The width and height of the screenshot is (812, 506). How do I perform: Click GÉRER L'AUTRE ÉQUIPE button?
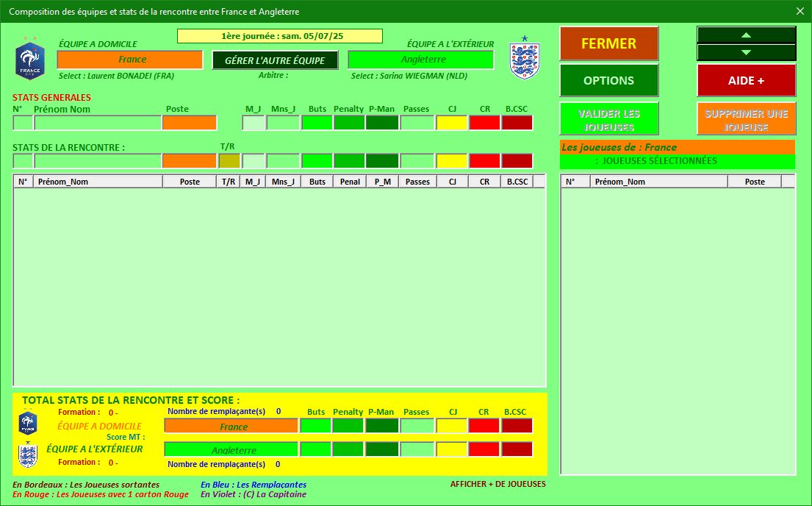point(275,60)
